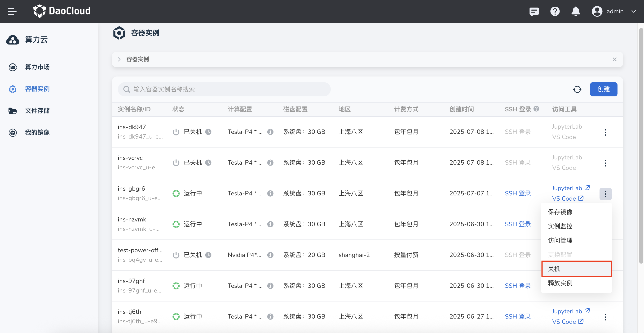Viewport: 644px width, 333px height.
Task: Open 我的镜像 sidebar item
Action: [37, 132]
